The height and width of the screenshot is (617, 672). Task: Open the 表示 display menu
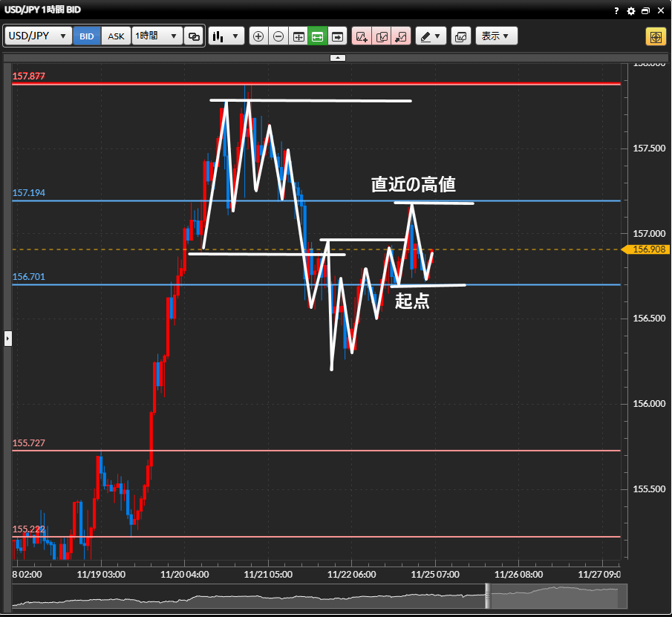tap(496, 36)
